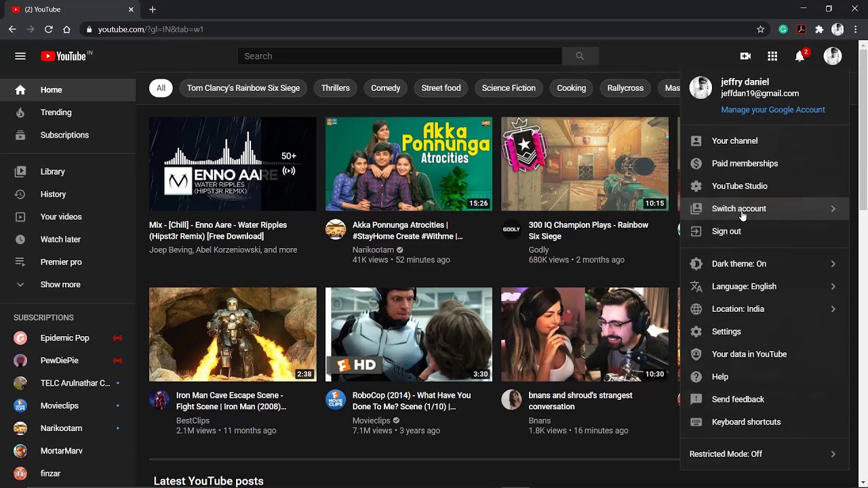Click the YouTube search field
Viewport: 868px width, 488px height.
click(x=399, y=56)
